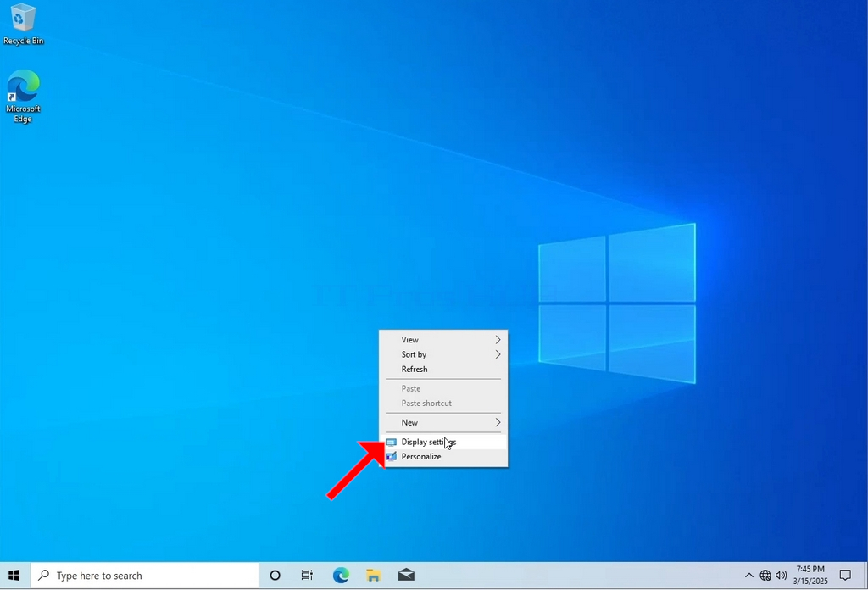Expand the New submenu
The height and width of the screenshot is (590, 868).
[443, 422]
